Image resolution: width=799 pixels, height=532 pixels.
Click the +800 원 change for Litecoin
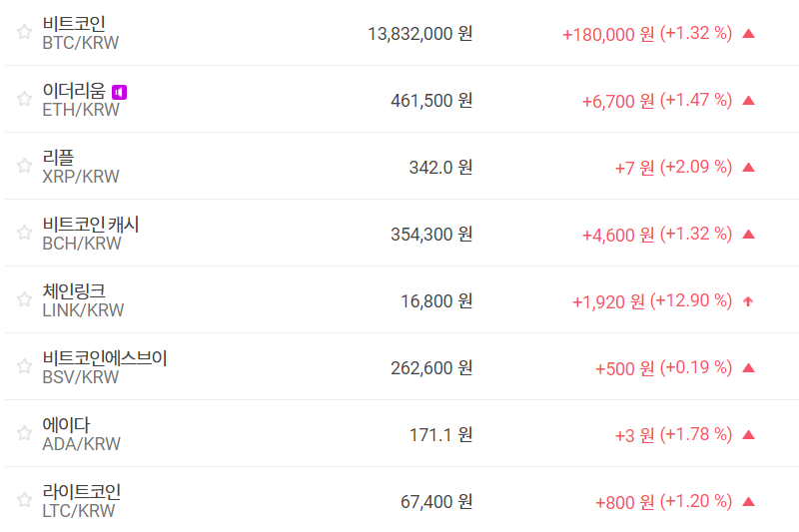point(624,501)
